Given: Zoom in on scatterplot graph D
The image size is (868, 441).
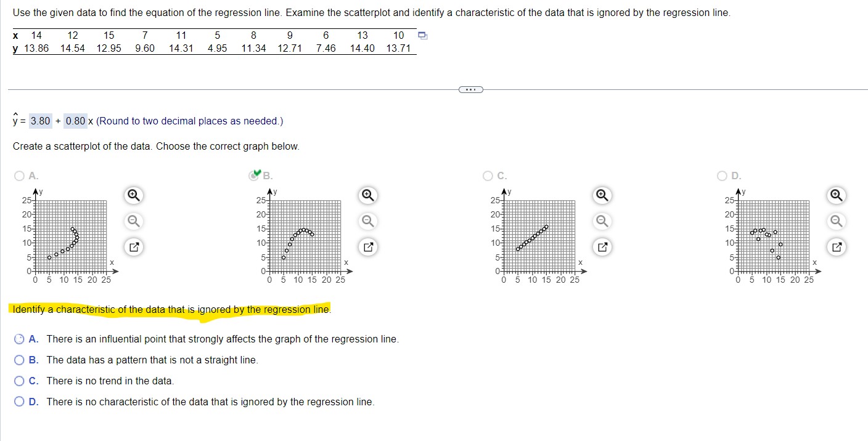Looking at the screenshot, I should [836, 195].
